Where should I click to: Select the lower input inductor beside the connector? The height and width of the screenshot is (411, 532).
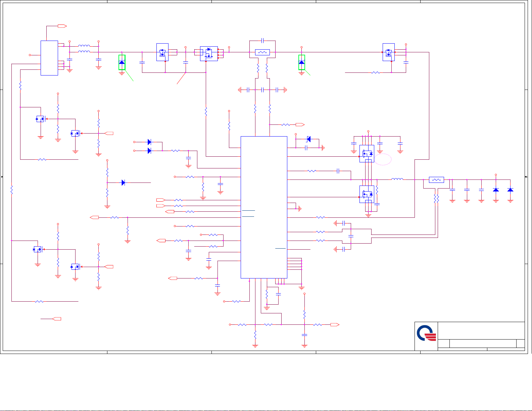84,52
